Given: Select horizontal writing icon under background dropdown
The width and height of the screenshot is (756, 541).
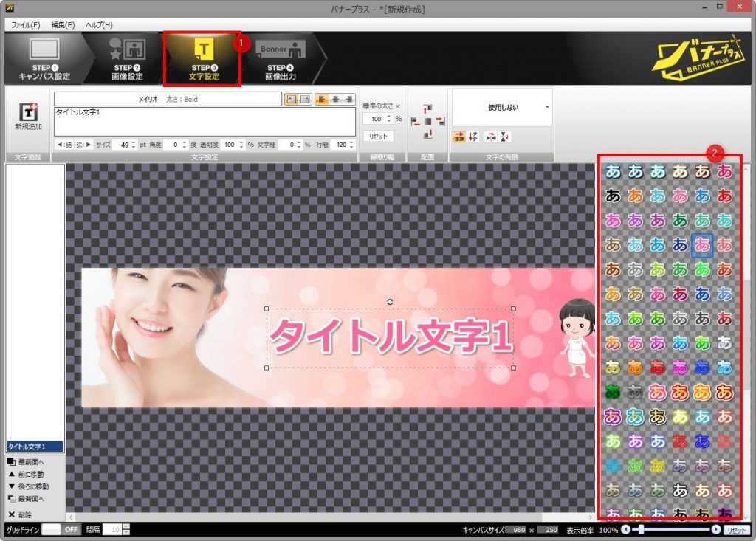Looking at the screenshot, I should pos(459,137).
